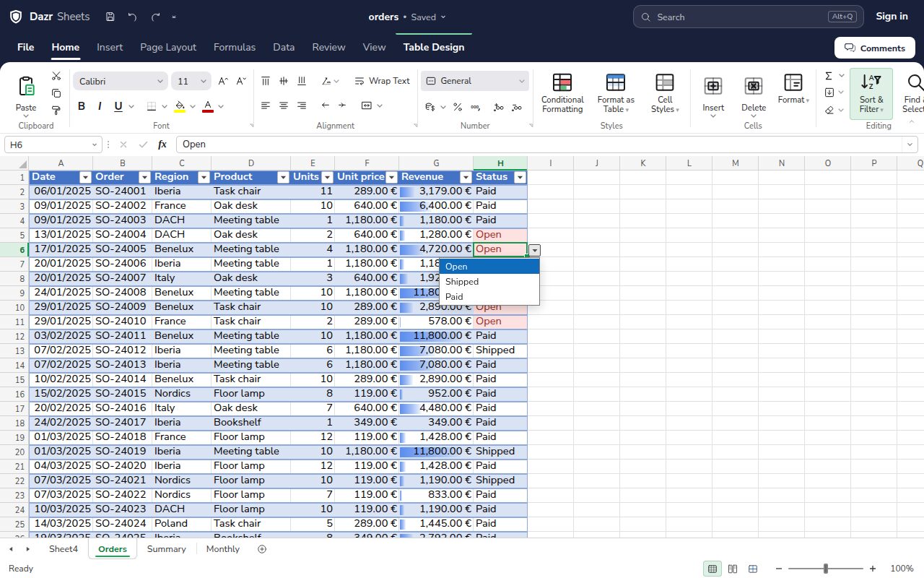The height and width of the screenshot is (578, 924).
Task: Choose Paid from the status list
Action: tap(489, 297)
